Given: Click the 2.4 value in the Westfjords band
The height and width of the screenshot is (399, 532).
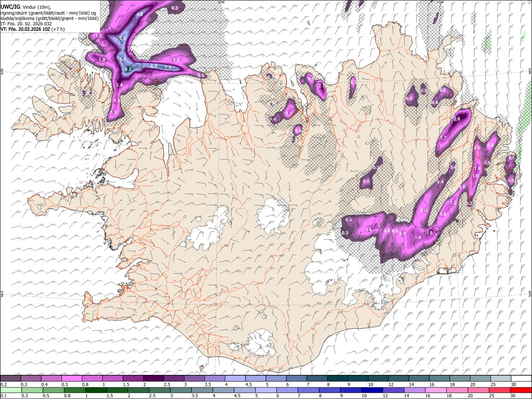Looking at the screenshot, I should pyautogui.click(x=119, y=85).
